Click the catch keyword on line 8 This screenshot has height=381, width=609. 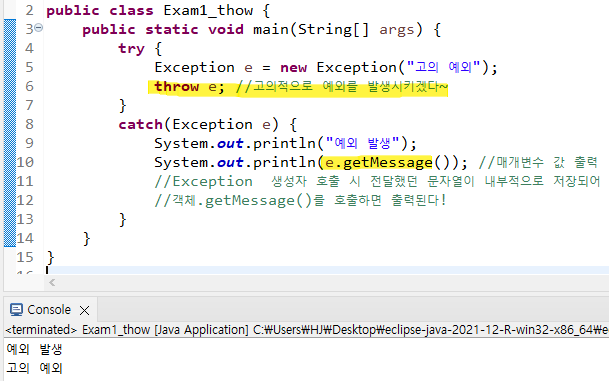(x=140, y=124)
